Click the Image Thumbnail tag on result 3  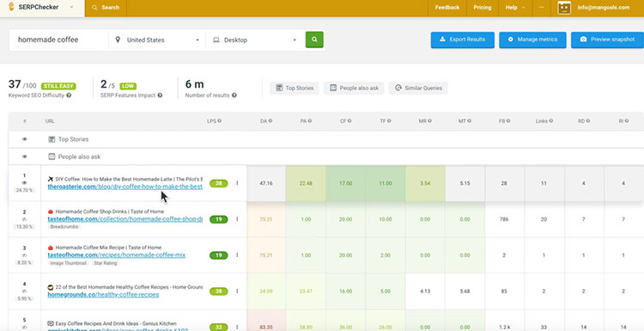coord(69,263)
